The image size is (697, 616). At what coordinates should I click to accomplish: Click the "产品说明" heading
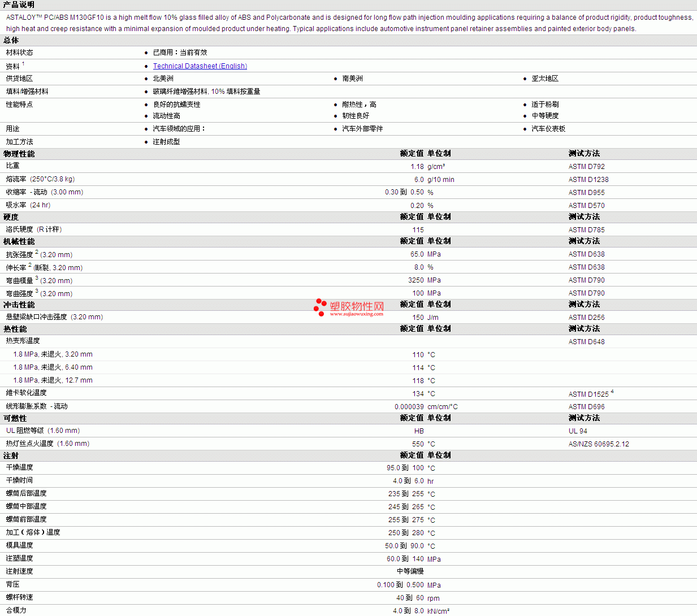point(19,5)
